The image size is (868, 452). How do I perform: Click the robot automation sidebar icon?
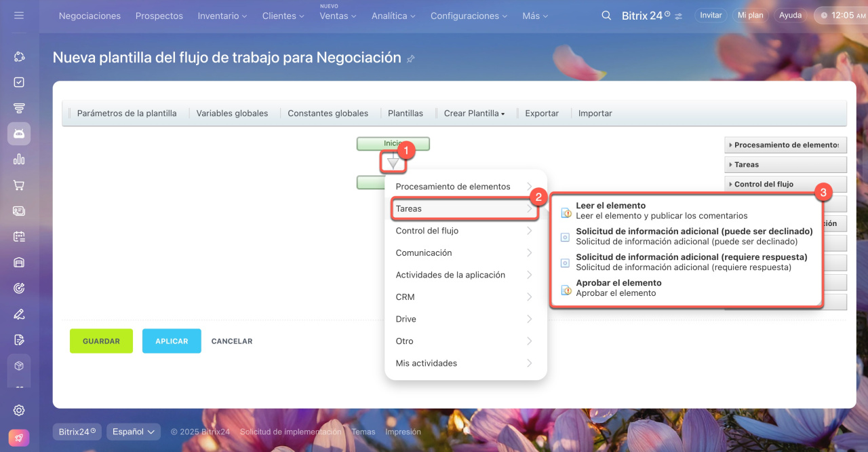19,134
